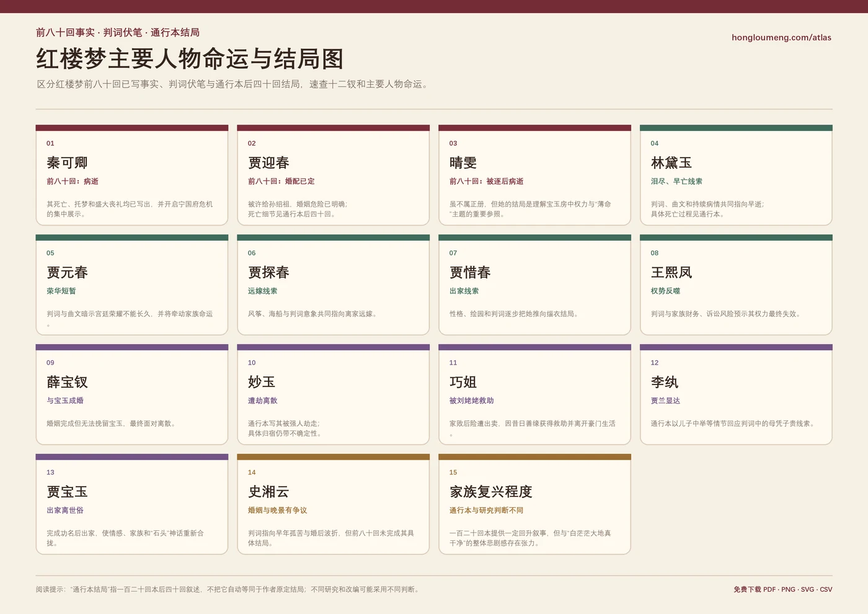The width and height of the screenshot is (868, 614).
Task: Click the 荣华短暂 status label
Action: (x=61, y=291)
